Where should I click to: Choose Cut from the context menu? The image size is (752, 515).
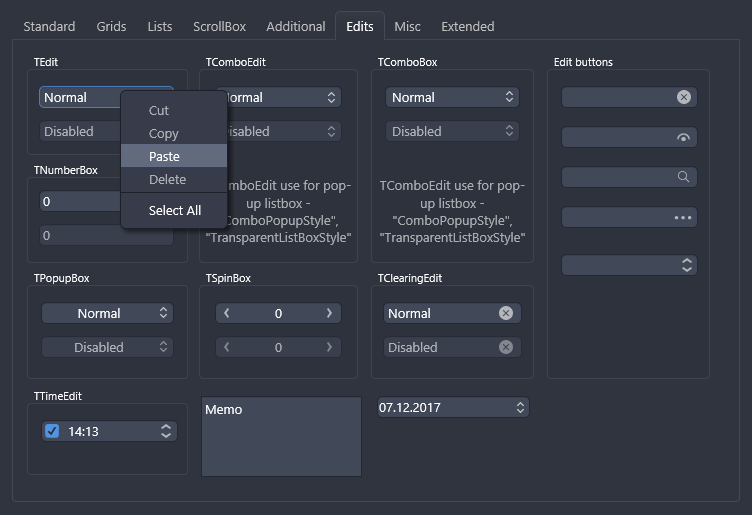(x=174, y=110)
